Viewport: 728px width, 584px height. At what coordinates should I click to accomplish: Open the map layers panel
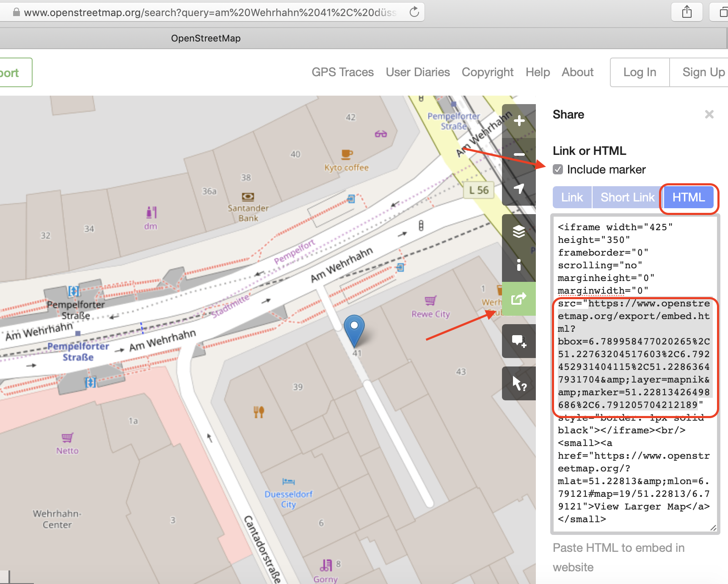click(519, 231)
